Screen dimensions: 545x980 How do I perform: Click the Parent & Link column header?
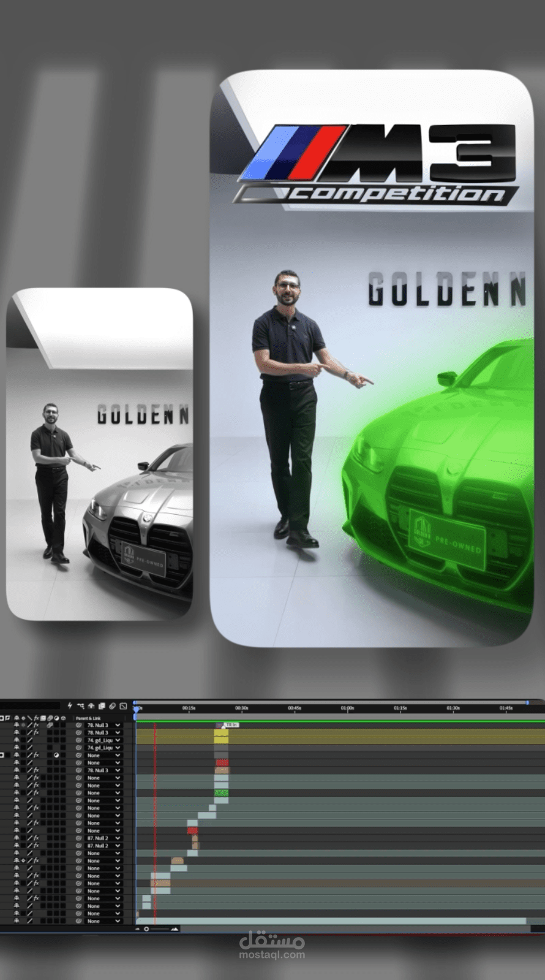tap(88, 718)
